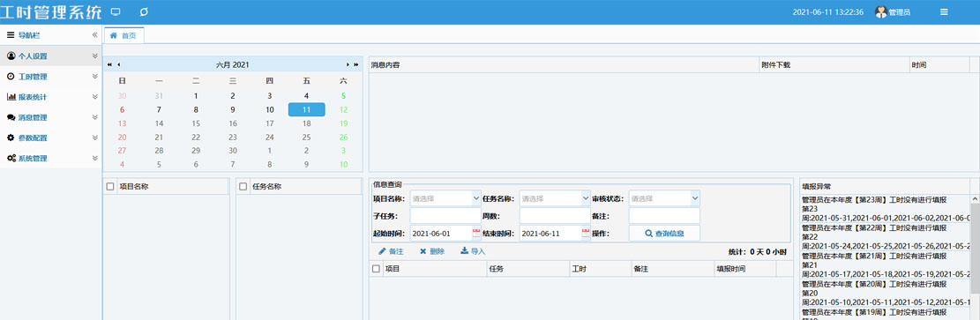Image resolution: width=980 pixels, height=320 pixels.
Task: Click the 管理员 user avatar icon
Action: pyautogui.click(x=880, y=11)
